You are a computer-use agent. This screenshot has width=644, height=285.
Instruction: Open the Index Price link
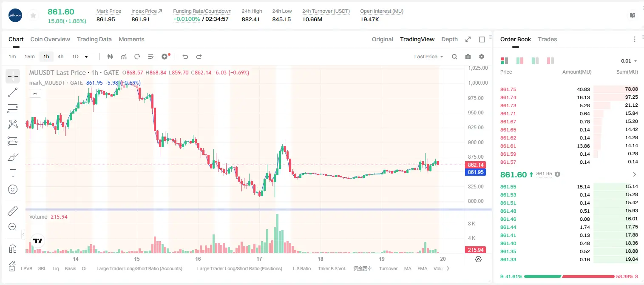click(x=147, y=11)
